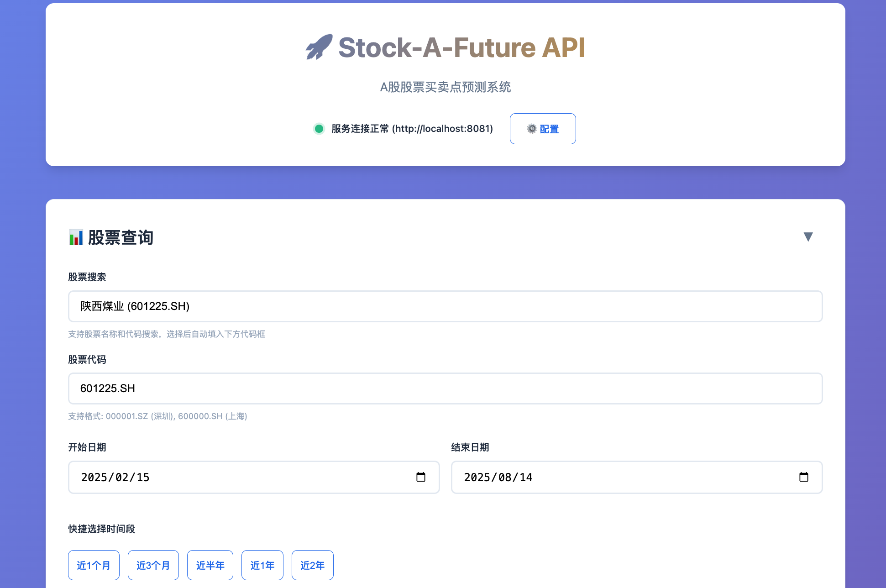Open calendar picker for 结束日期
886x588 pixels.
(803, 477)
